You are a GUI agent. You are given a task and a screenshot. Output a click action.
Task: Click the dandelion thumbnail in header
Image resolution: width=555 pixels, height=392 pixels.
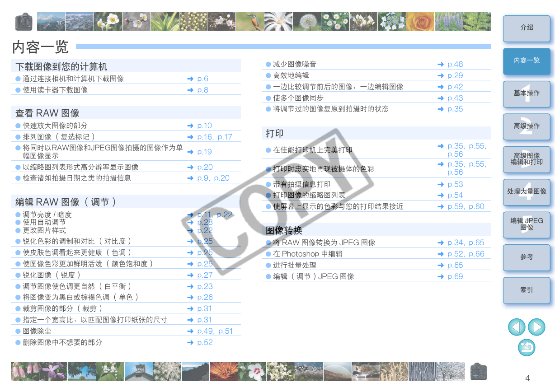coord(306,21)
